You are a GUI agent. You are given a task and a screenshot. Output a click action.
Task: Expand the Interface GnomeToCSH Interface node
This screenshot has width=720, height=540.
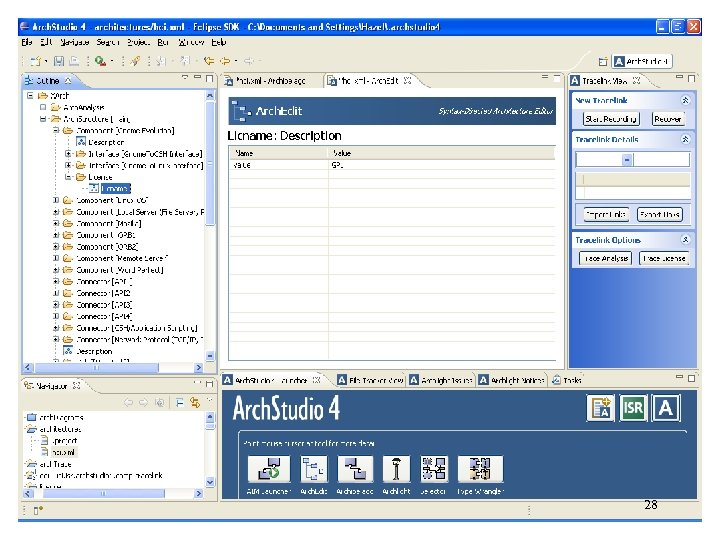tap(68, 154)
